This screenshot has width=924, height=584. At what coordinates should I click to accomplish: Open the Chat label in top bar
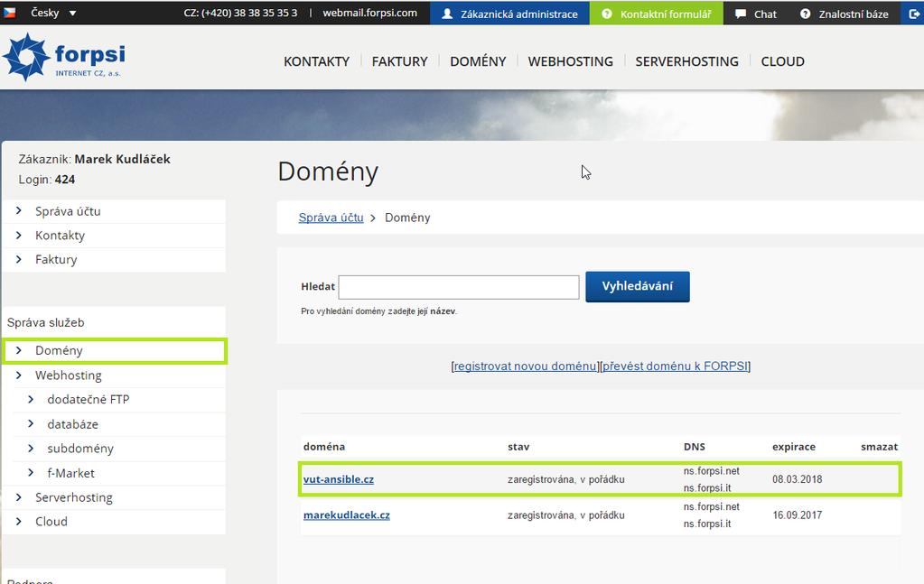point(765,14)
